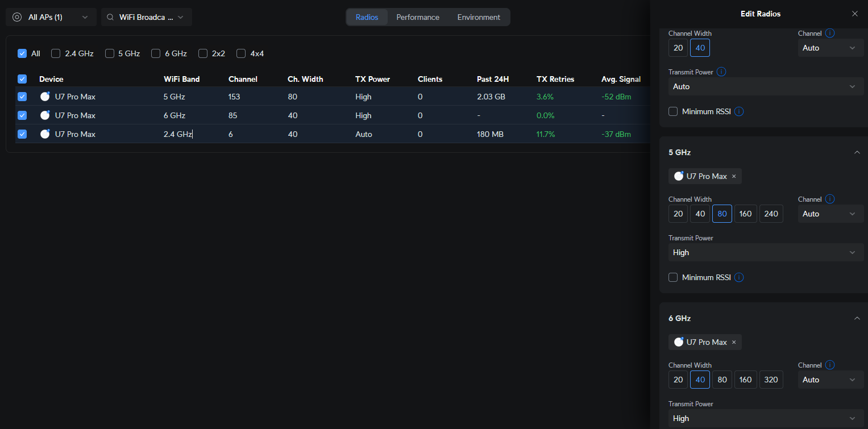The width and height of the screenshot is (868, 429).
Task: Enable the 5 GHz filter checkbox
Action: click(x=110, y=53)
